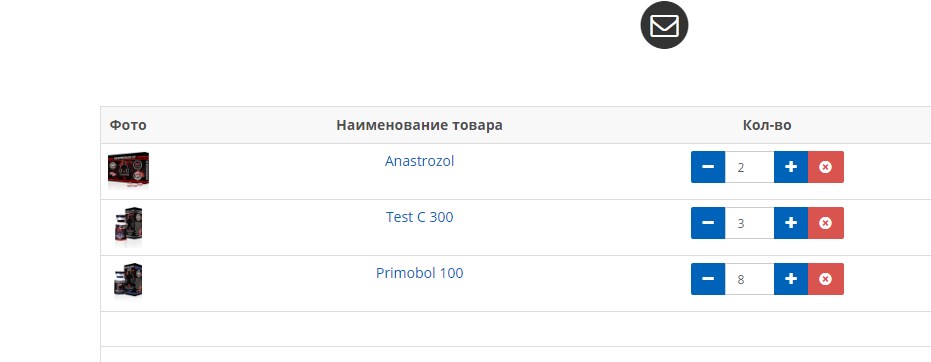Click the Primobol 100 quantity field

click(x=749, y=279)
